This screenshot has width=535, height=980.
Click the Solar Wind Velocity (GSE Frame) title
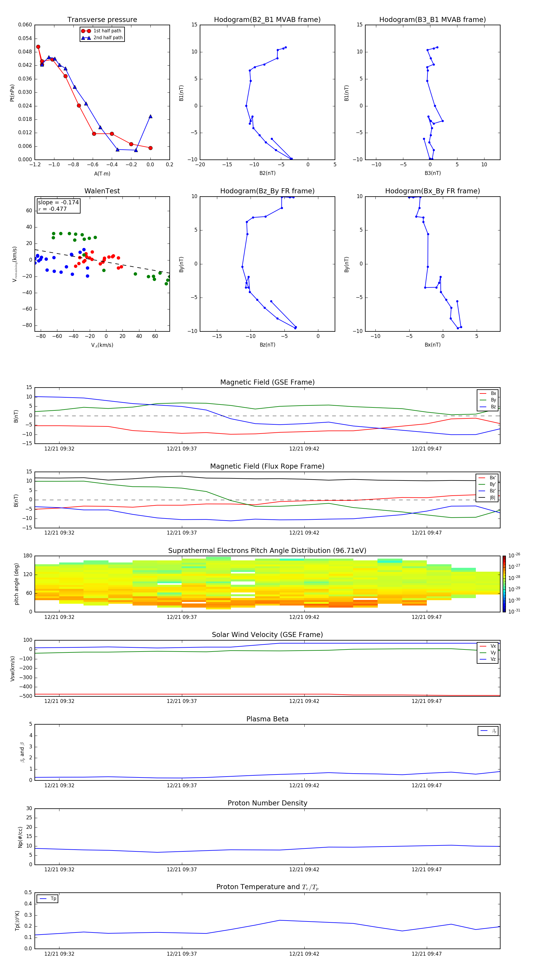pos(267,635)
